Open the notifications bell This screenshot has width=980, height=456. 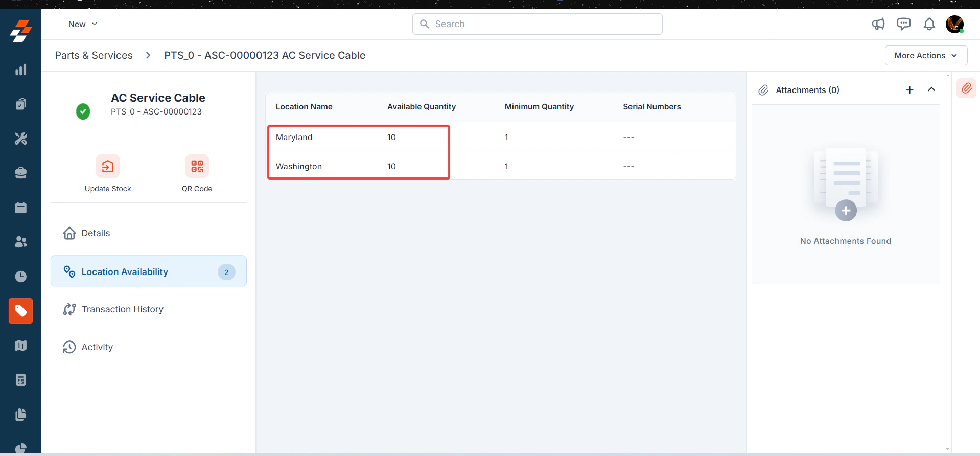coord(929,24)
